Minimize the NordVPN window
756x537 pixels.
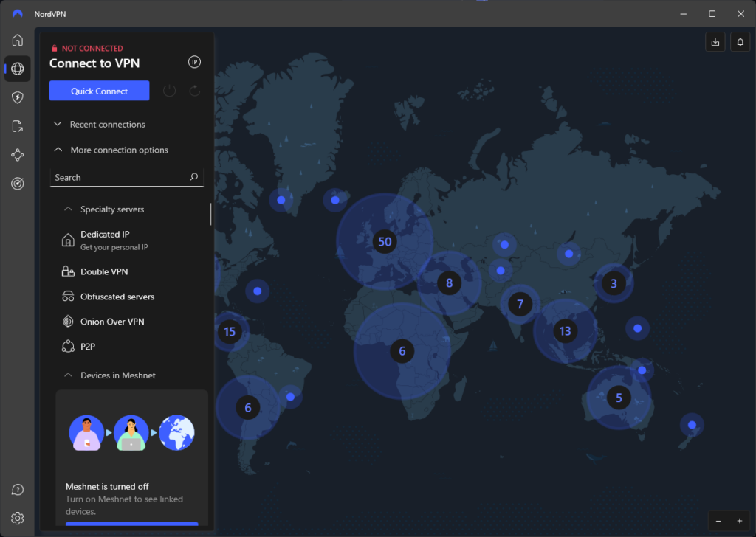pyautogui.click(x=683, y=14)
